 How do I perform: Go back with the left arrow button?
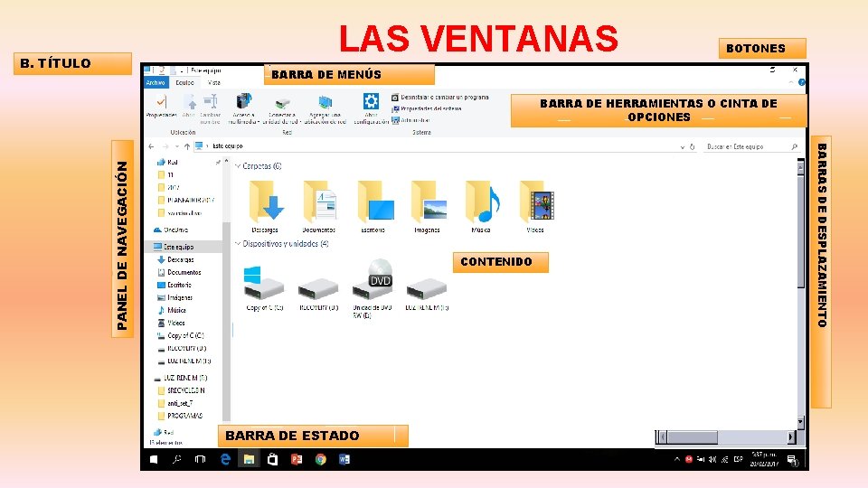point(151,146)
